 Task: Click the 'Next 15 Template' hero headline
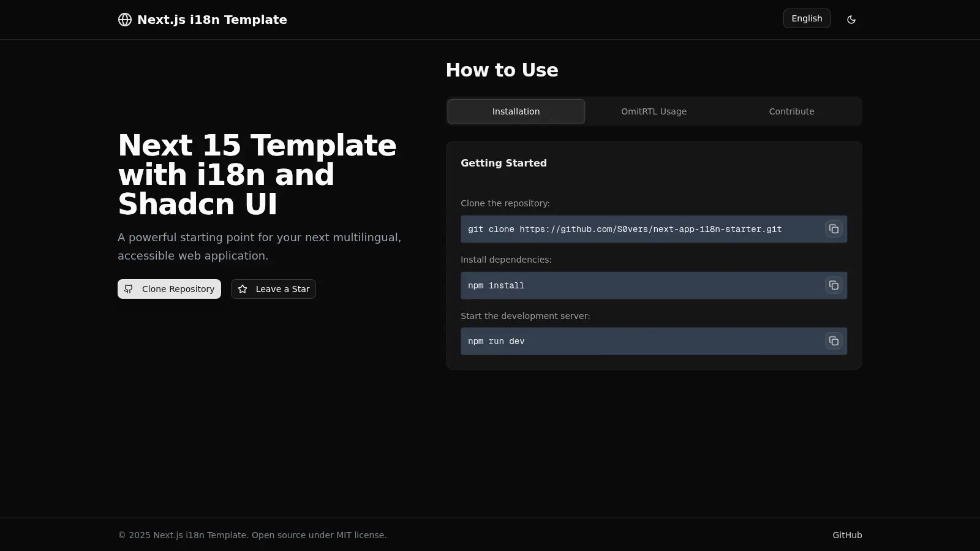pyautogui.click(x=257, y=174)
